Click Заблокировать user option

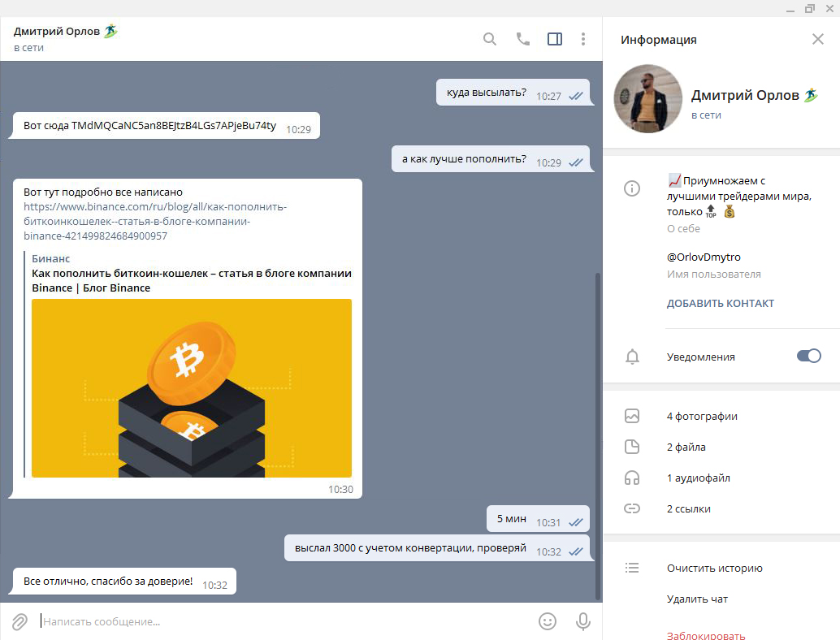coord(705,635)
